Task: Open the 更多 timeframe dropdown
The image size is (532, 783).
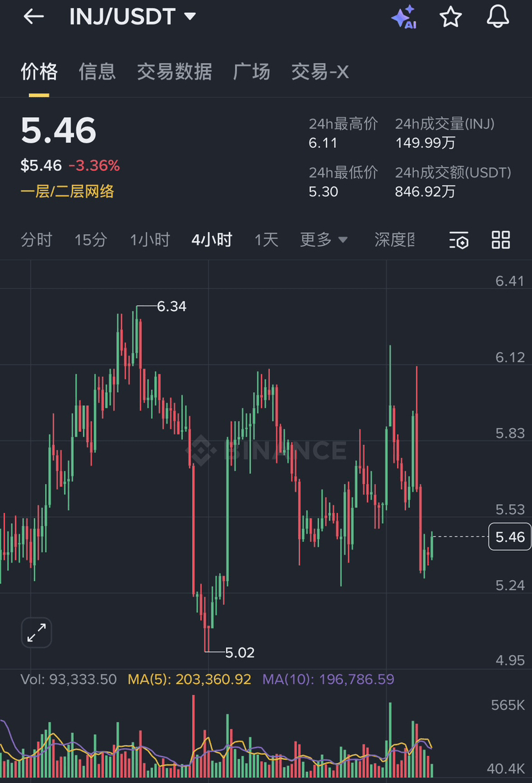Action: click(323, 240)
